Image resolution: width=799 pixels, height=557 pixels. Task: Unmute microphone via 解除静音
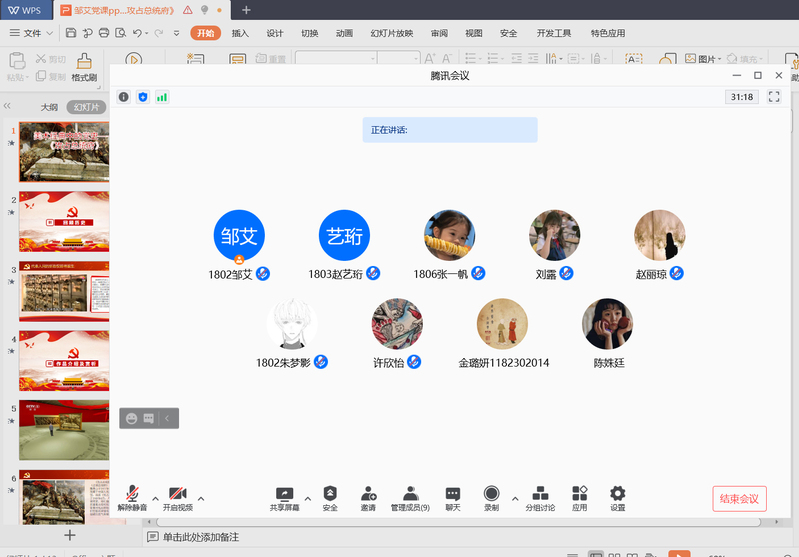point(132,494)
